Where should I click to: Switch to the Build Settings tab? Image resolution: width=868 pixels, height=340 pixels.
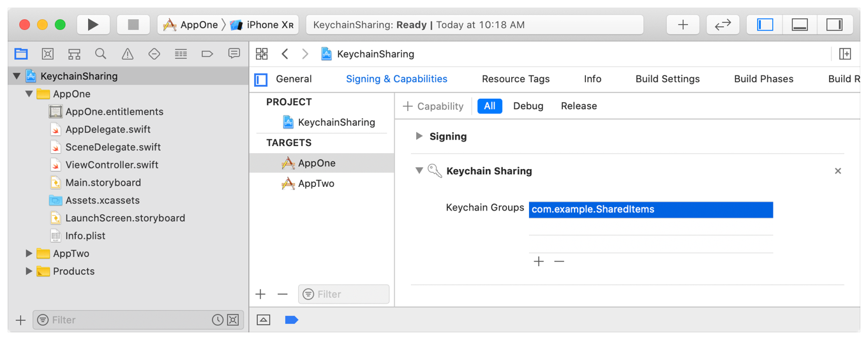point(667,79)
